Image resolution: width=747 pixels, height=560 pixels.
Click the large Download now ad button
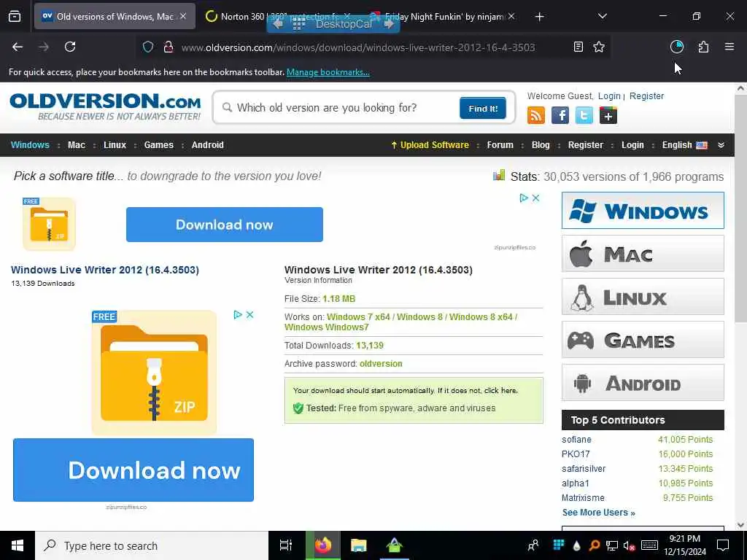(133, 470)
